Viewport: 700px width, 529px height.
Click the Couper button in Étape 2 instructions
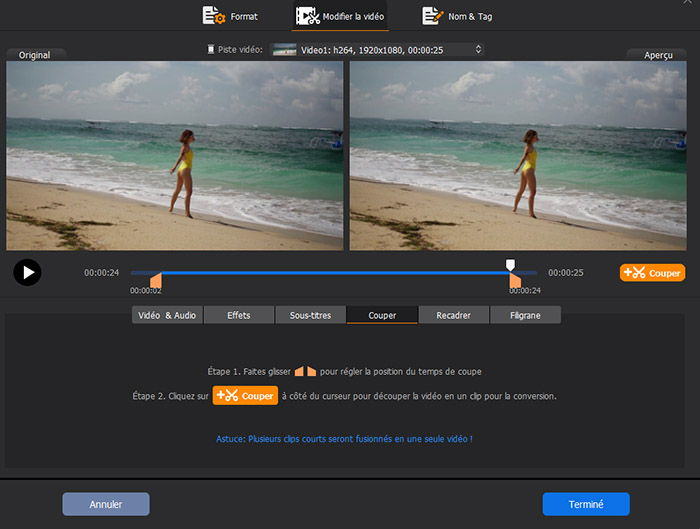click(x=245, y=396)
